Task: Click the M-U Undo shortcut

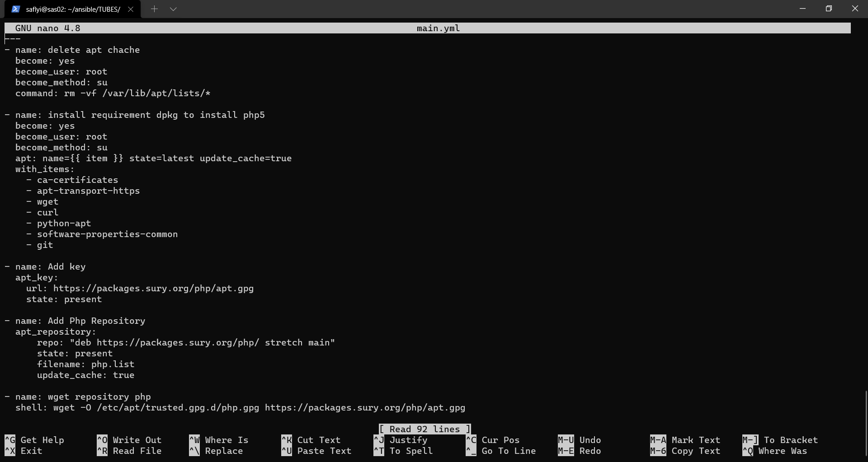Action: [x=580, y=440]
